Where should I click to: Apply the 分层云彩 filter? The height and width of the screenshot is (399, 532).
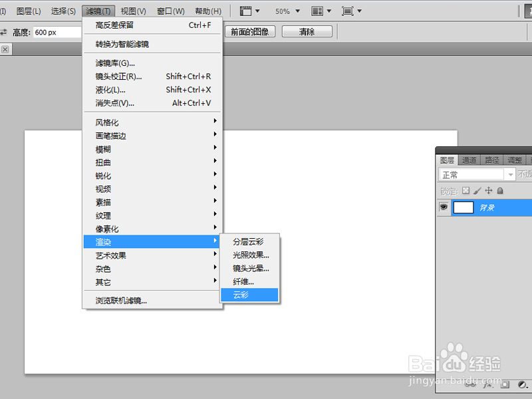tap(249, 241)
